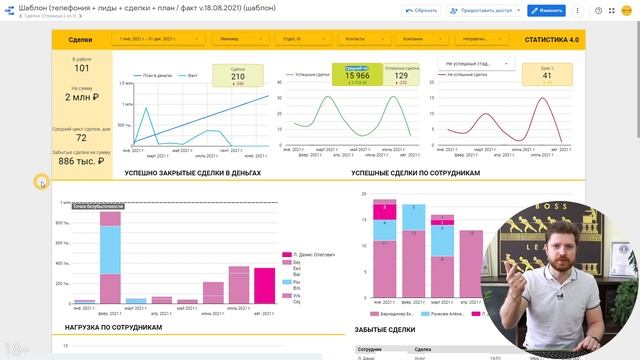Click the page indicator text under title
640x360 pixels.
point(50,16)
